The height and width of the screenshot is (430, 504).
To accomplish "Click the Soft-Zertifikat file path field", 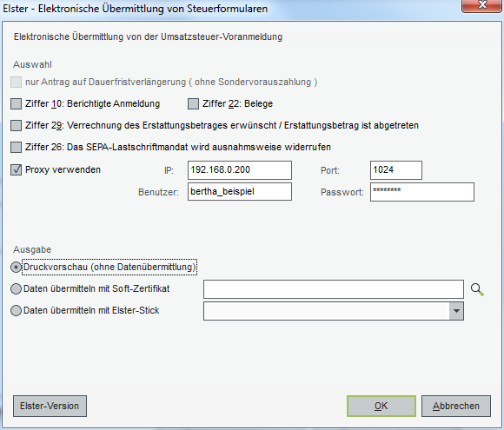I will tap(334, 289).
